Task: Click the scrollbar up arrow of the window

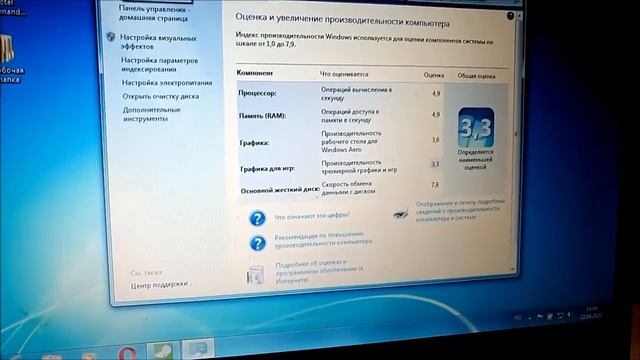Action: 519,16
